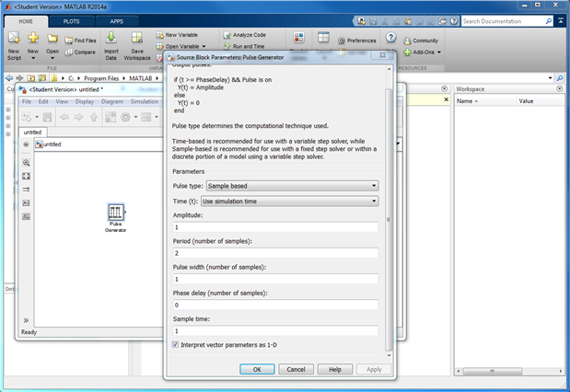
Task: Select the HOME tab
Action: pos(26,21)
